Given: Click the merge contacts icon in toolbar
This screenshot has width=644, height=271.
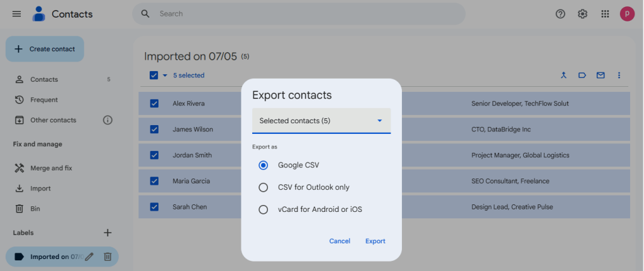Looking at the screenshot, I should click(x=563, y=75).
